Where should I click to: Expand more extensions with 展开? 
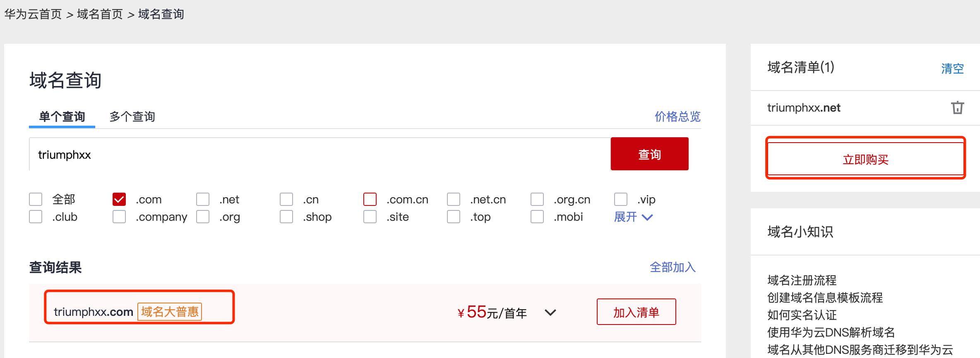point(633,216)
